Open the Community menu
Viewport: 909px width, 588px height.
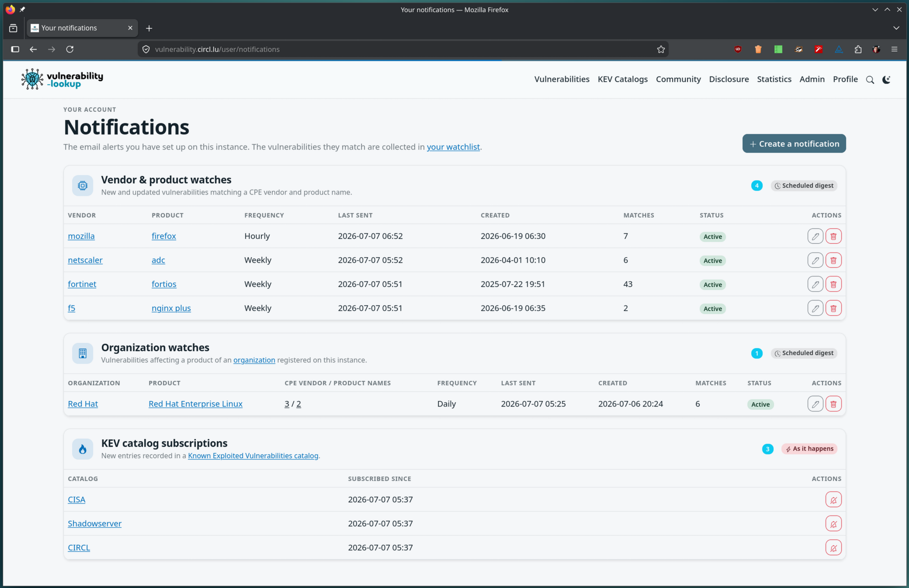tap(678, 79)
